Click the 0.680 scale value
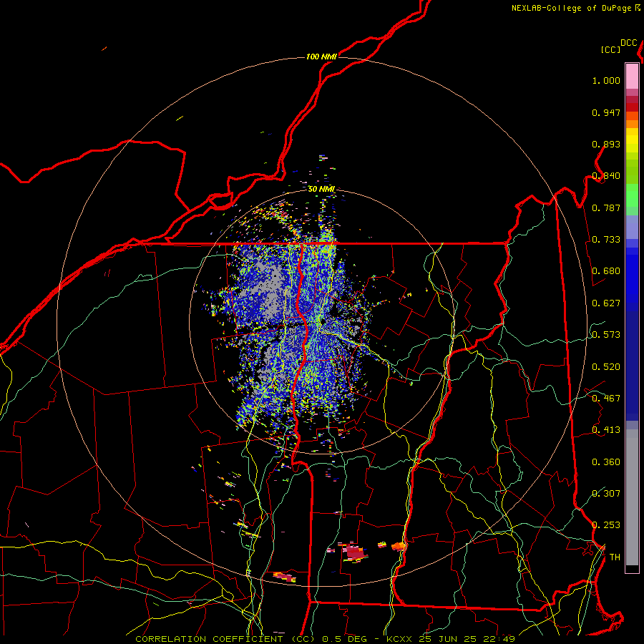 (x=606, y=271)
